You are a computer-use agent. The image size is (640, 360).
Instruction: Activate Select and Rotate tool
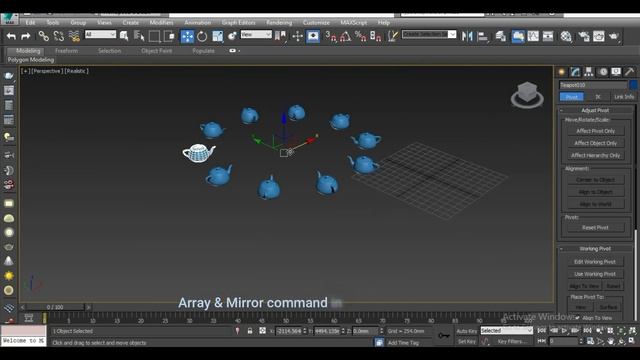tap(202, 36)
